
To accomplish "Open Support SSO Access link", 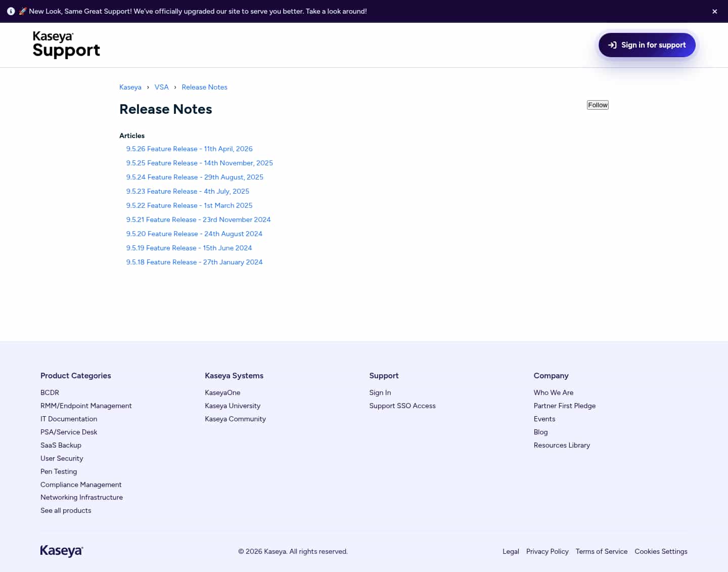I will click(x=402, y=406).
